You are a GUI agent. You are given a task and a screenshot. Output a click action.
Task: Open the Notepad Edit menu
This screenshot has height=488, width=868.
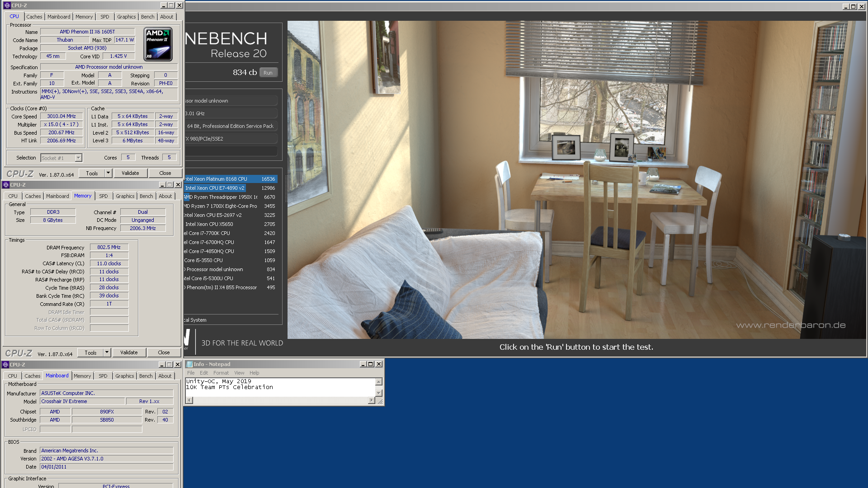click(204, 373)
